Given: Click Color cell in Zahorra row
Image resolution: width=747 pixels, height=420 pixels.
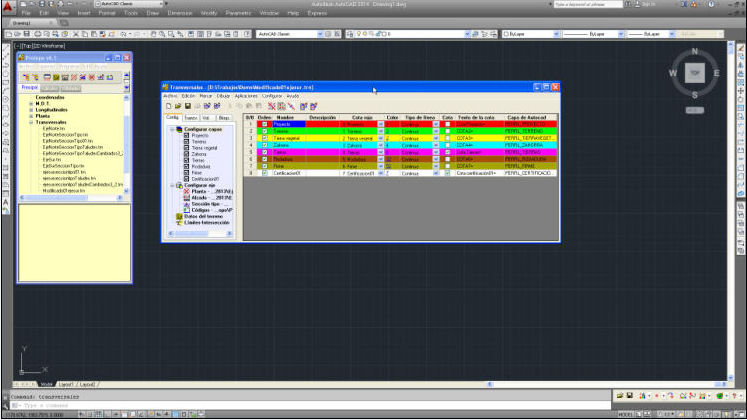Looking at the screenshot, I should [392, 145].
